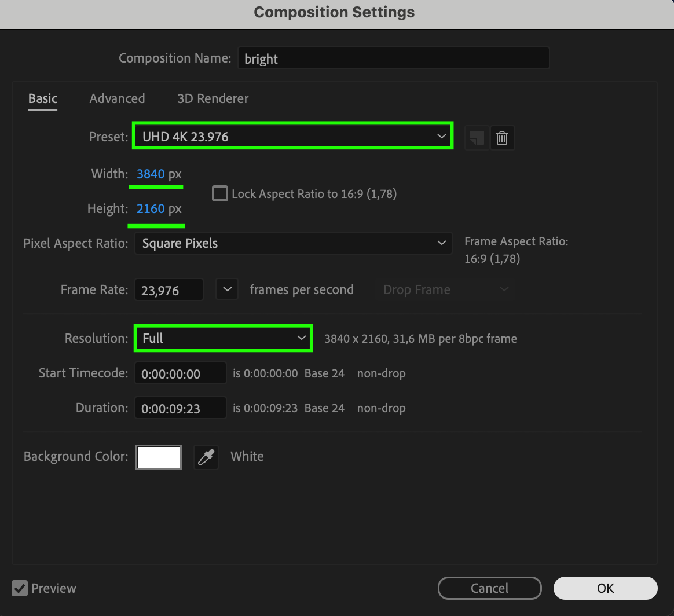The height and width of the screenshot is (616, 674).
Task: Open the Preset dropdown showing UHD 4K 23.976
Action: click(x=293, y=137)
